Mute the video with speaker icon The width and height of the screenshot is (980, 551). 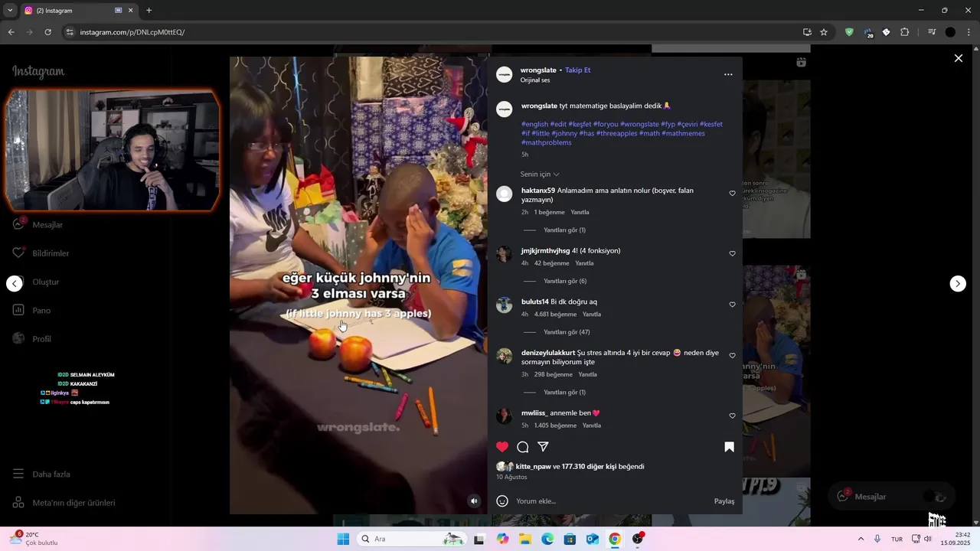[x=474, y=501]
